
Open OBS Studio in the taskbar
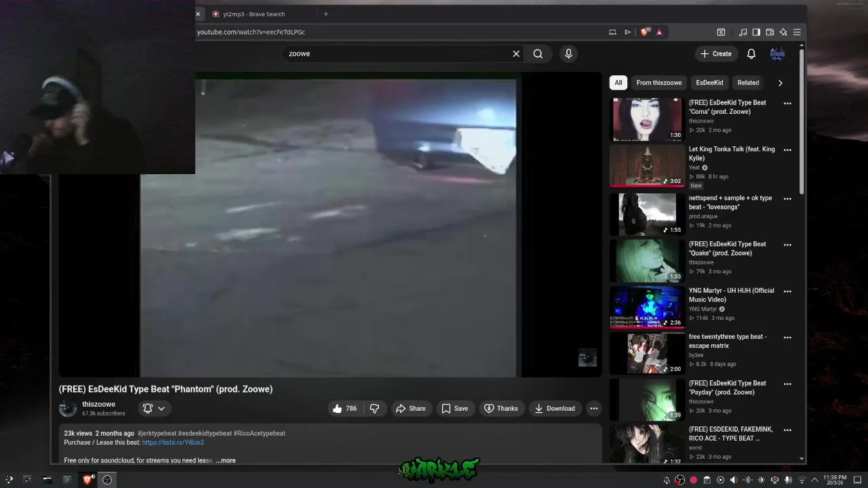[x=107, y=480]
